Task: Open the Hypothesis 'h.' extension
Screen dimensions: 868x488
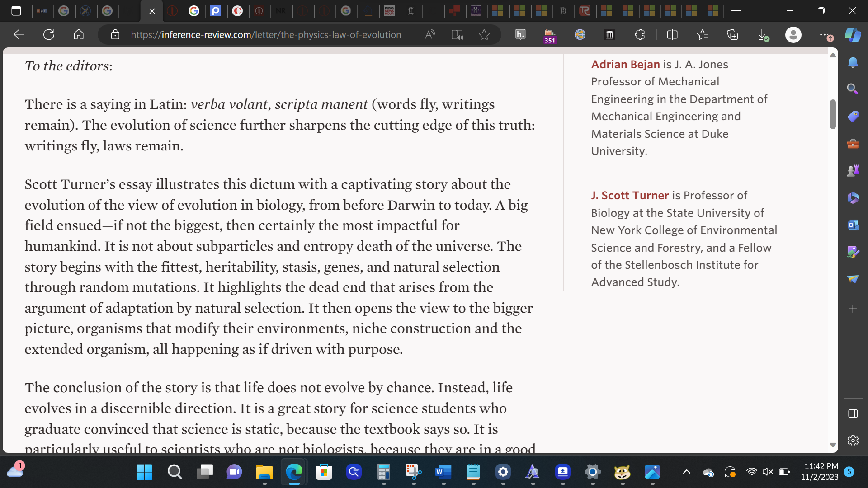Action: click(x=520, y=34)
